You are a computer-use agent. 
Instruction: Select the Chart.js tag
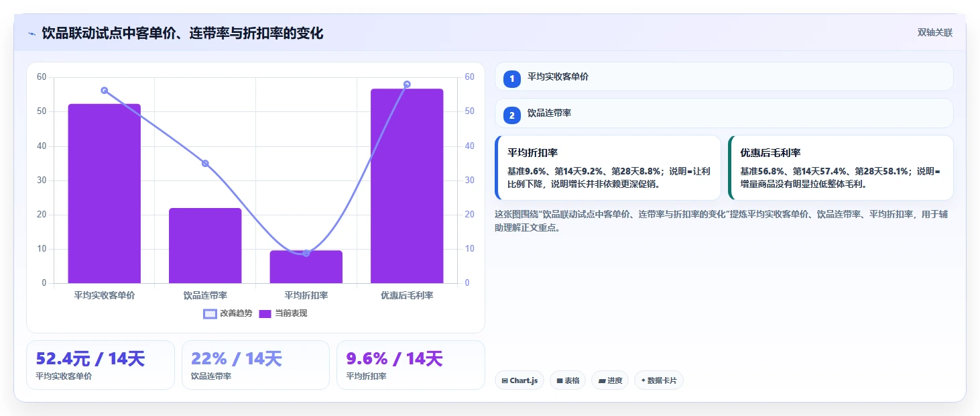pos(519,380)
